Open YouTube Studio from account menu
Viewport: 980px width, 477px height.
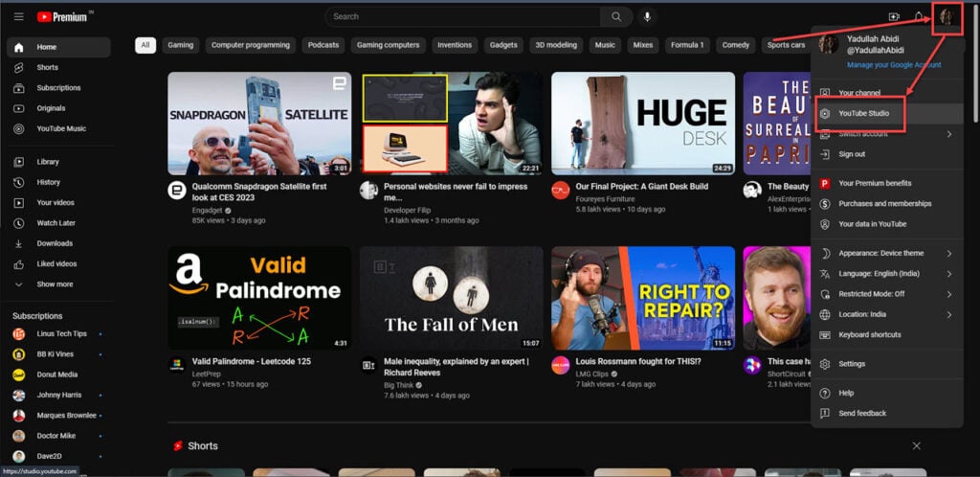tap(887, 113)
